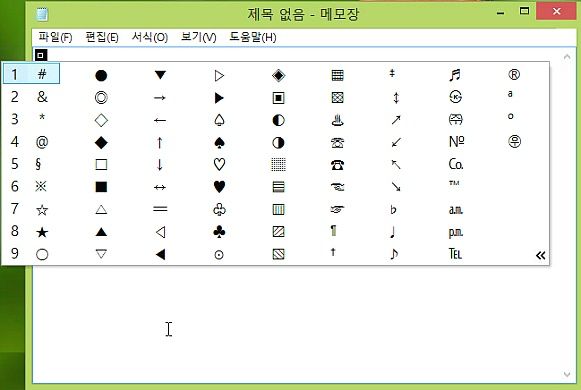Choose the eighth note ♪ symbol
The height and width of the screenshot is (390, 581).
(x=394, y=254)
